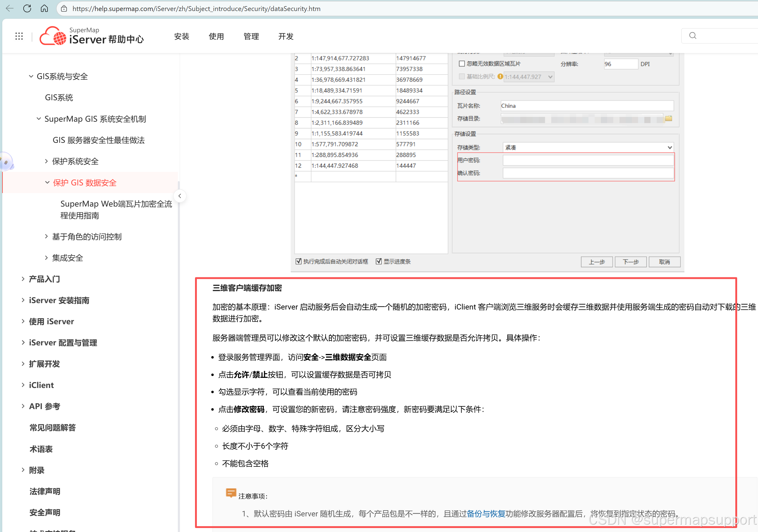This screenshot has height=532, width=758.
Task: Click the 下一步 button in the dialog
Action: 630,262
